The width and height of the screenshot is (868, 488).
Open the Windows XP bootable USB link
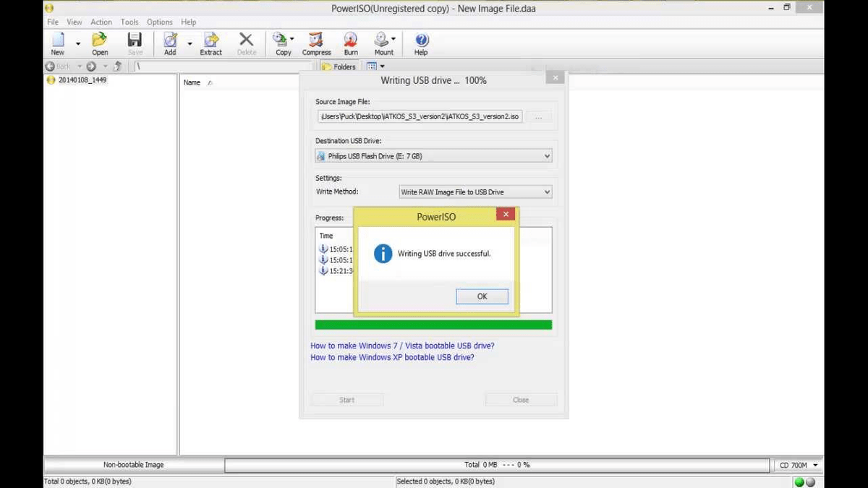pos(392,357)
